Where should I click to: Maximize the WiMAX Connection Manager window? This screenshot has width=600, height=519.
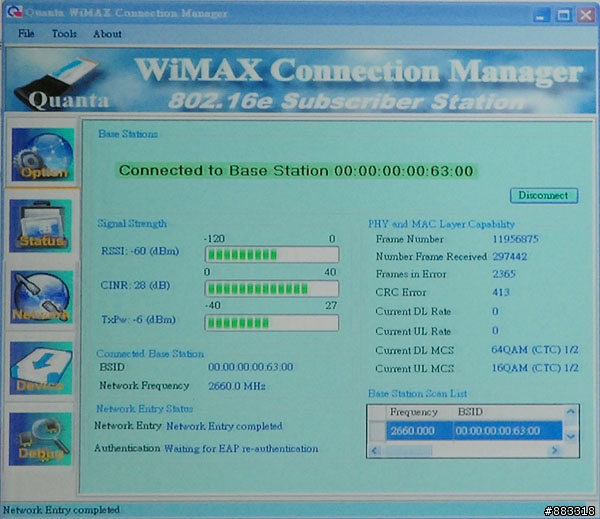563,15
